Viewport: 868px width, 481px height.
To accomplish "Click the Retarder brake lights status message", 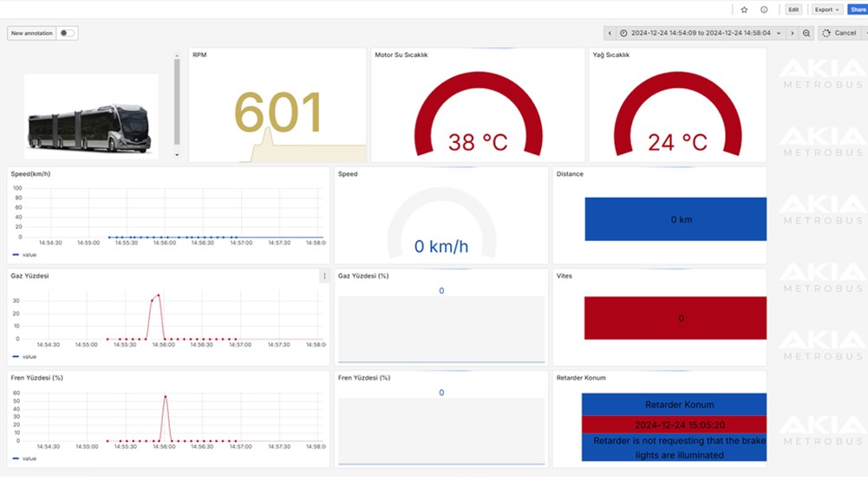I will 675,448.
